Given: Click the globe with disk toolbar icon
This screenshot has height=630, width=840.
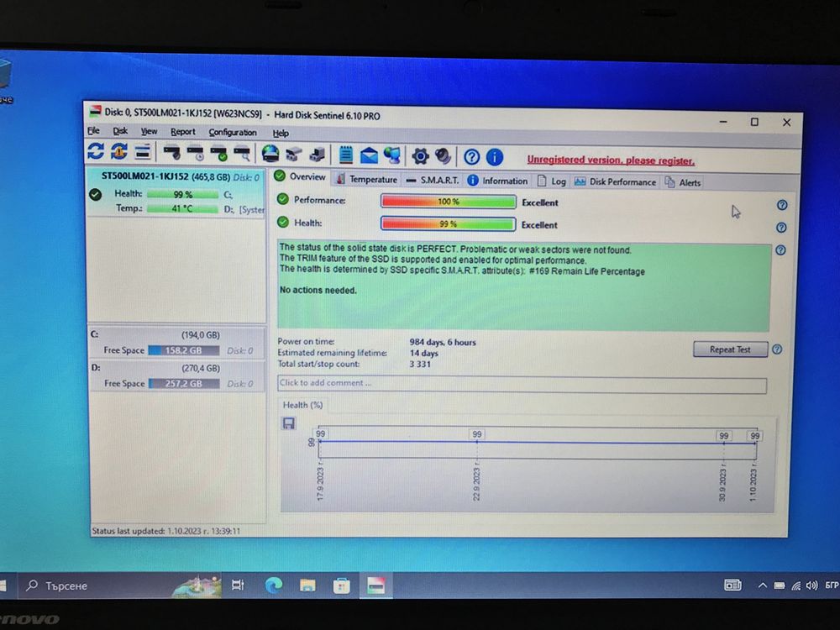Looking at the screenshot, I should pyautogui.click(x=270, y=154).
